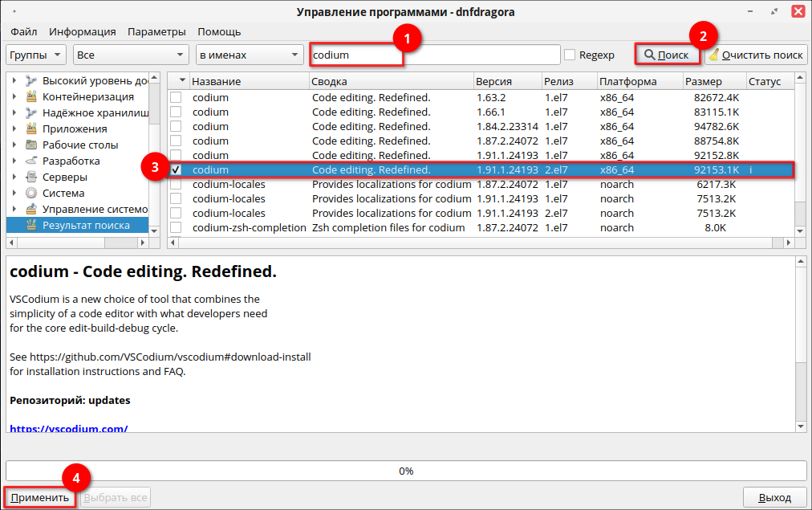The height and width of the screenshot is (510, 812).
Task: Open the Группы view dropdown
Action: pos(36,55)
